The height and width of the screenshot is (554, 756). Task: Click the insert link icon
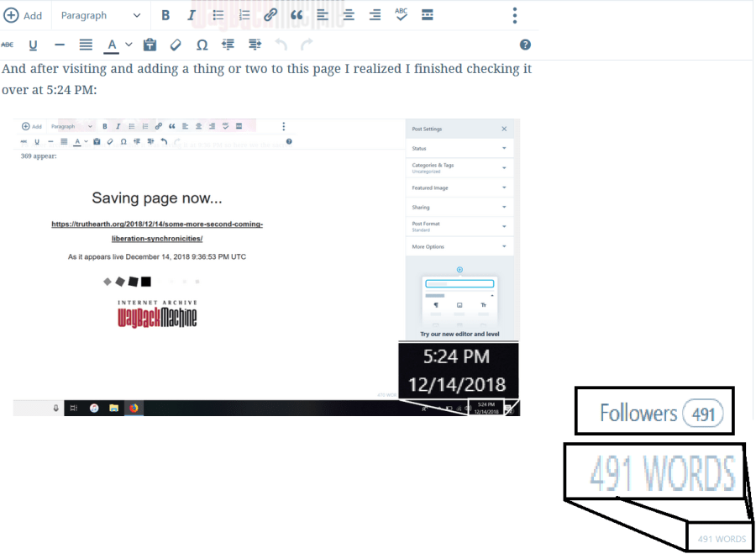270,15
